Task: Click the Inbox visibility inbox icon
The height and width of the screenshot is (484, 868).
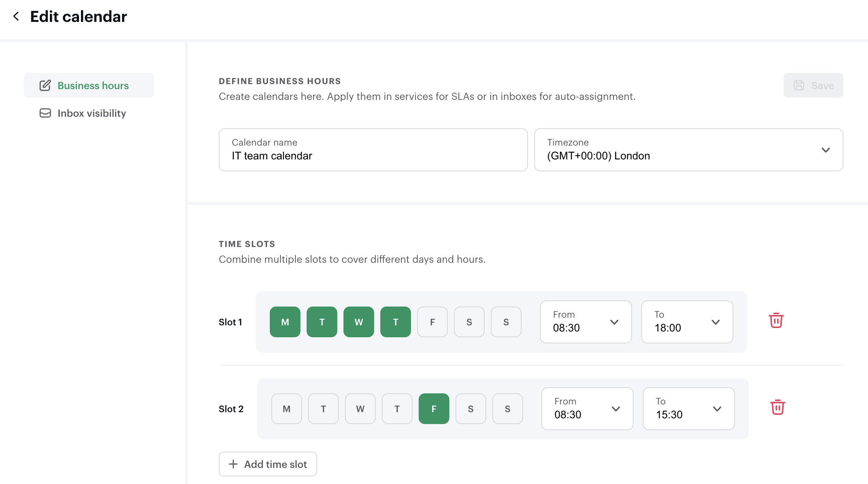Action: [45, 113]
